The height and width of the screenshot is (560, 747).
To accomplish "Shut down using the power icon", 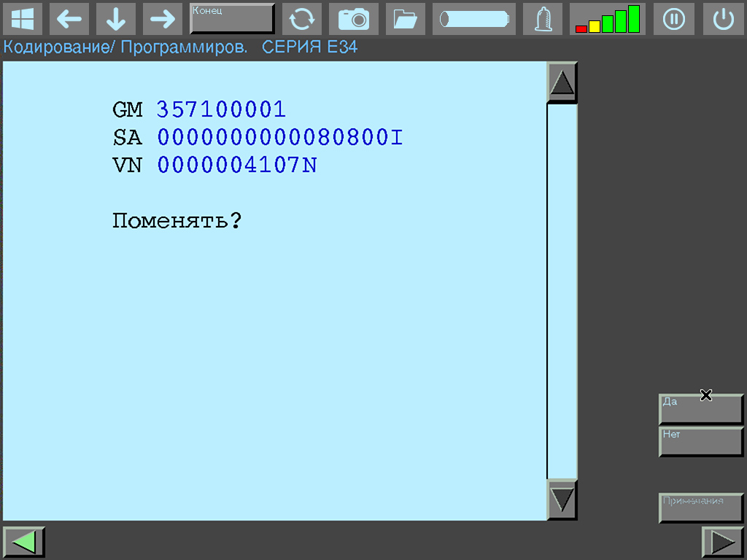I will pos(723,19).
